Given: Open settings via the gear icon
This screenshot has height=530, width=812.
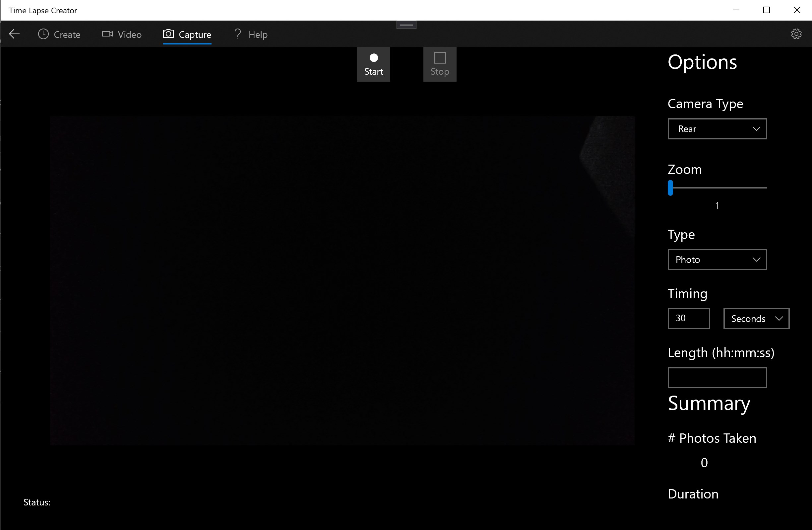Looking at the screenshot, I should pyautogui.click(x=796, y=34).
